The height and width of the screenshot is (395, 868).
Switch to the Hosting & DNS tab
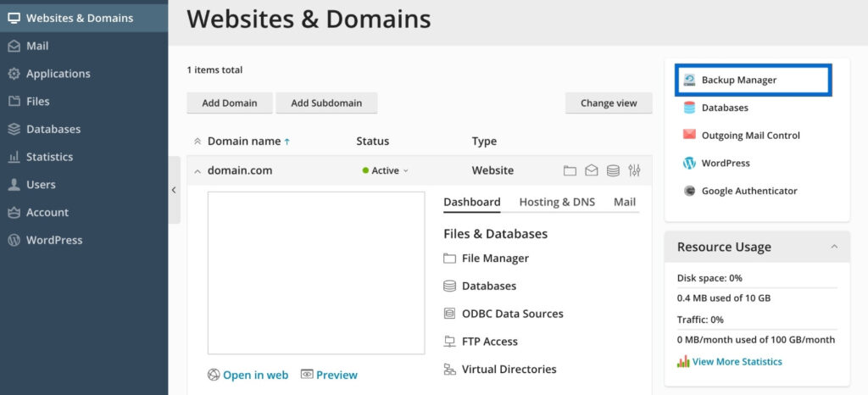point(557,203)
